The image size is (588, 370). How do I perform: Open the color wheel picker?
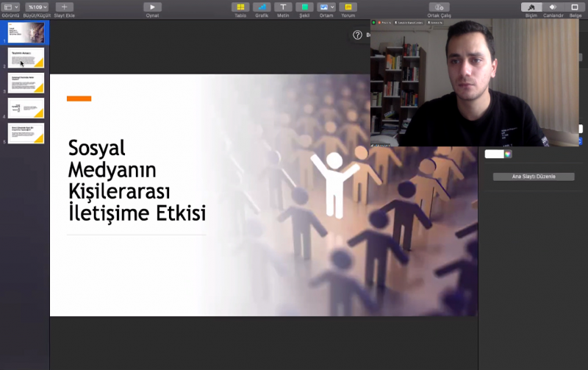click(x=508, y=154)
